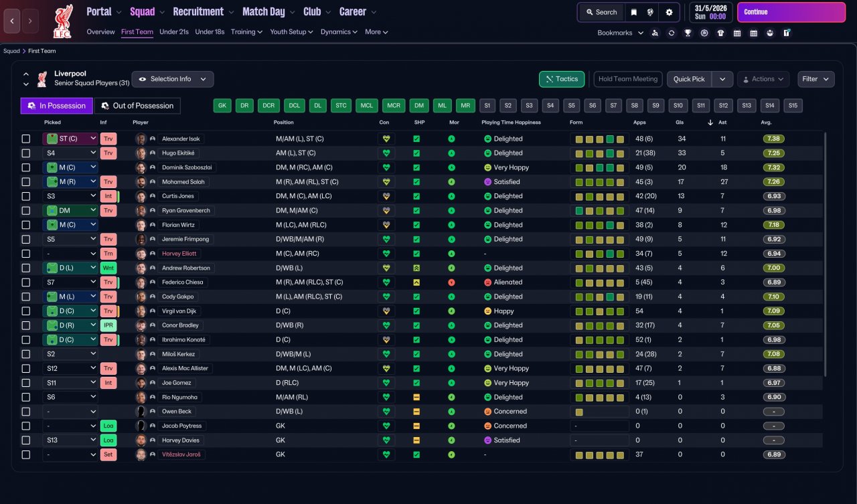The width and height of the screenshot is (857, 504).
Task: Check the box next to Florian Wirtz
Action: (26, 225)
